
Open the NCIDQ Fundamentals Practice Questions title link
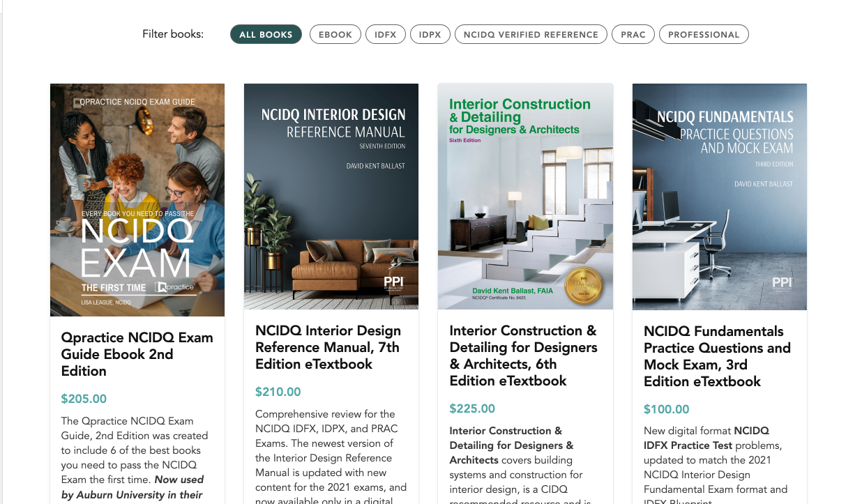coord(717,356)
